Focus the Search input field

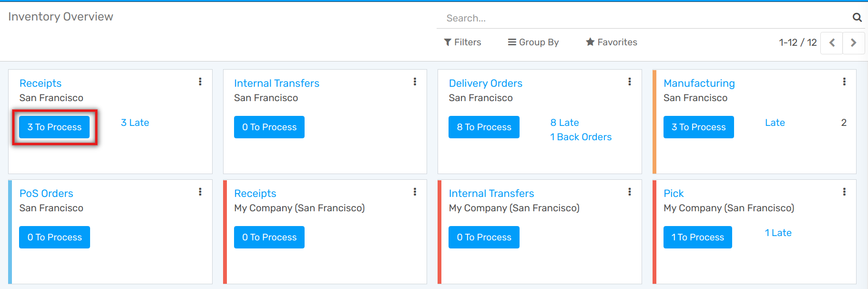coord(643,18)
